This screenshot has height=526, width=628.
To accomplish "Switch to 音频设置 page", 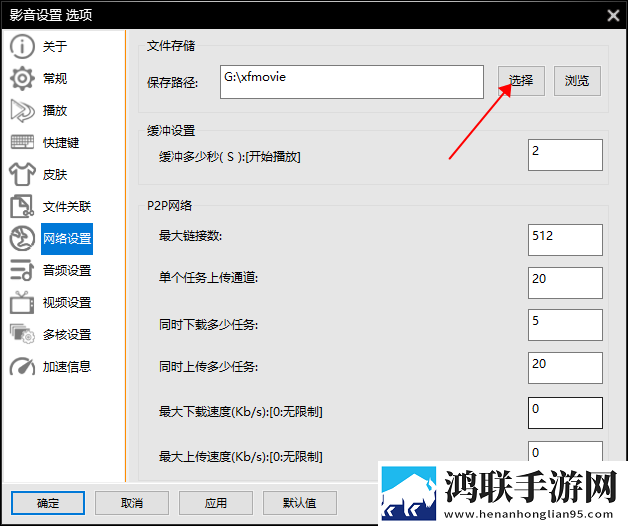I will pyautogui.click(x=67, y=271).
